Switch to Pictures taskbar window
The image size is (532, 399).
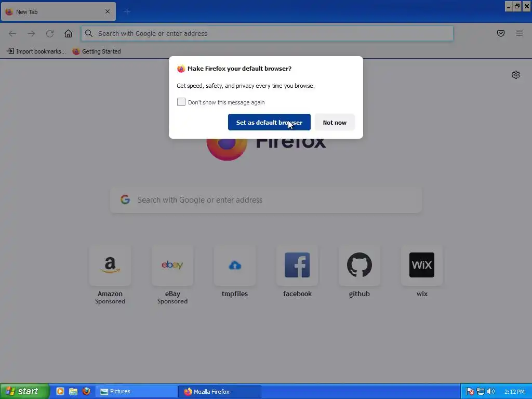tap(137, 392)
